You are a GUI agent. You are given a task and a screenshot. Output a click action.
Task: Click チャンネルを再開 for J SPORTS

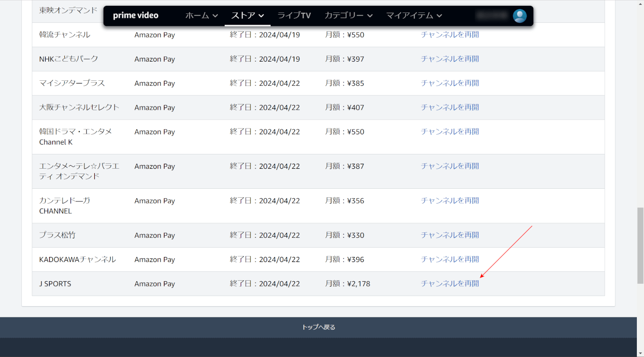pos(450,283)
